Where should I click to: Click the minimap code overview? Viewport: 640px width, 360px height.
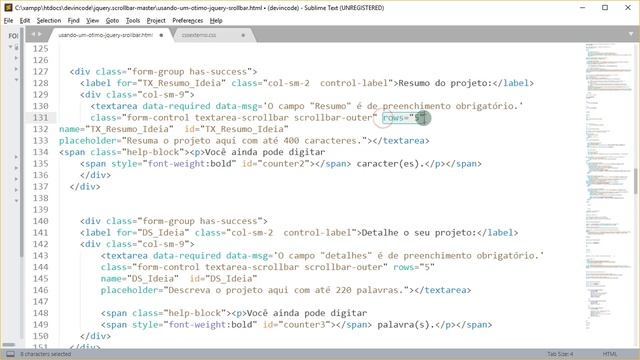pyautogui.click(x=608, y=186)
